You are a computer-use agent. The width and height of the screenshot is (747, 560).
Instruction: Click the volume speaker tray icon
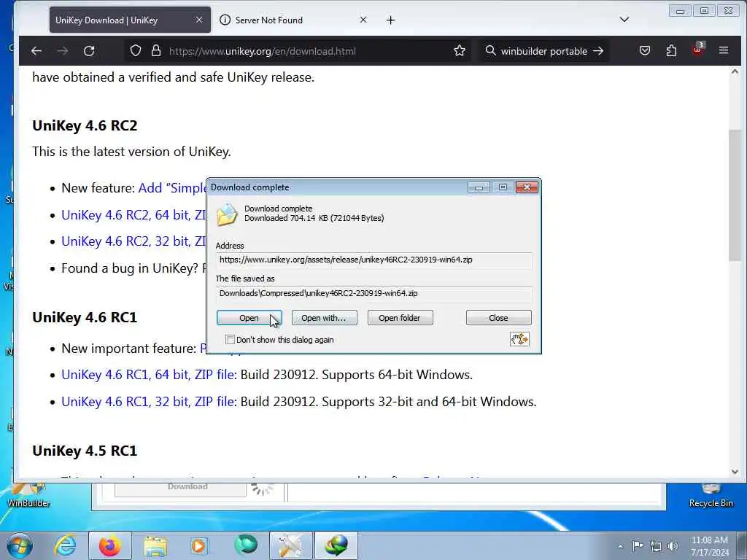[x=673, y=546]
